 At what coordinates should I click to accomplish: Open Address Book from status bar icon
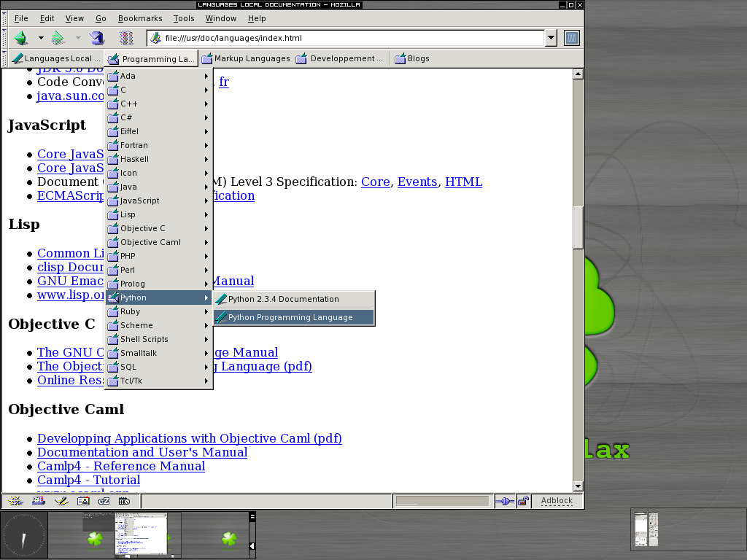83,501
